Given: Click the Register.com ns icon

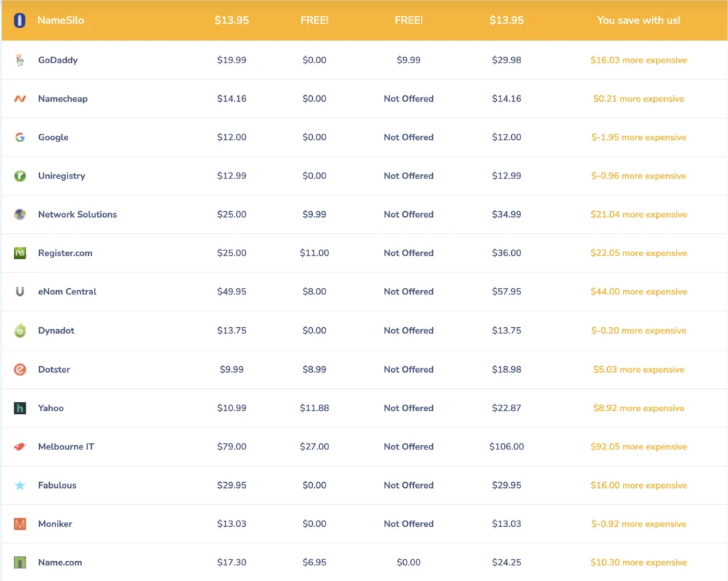Looking at the screenshot, I should pos(20,253).
